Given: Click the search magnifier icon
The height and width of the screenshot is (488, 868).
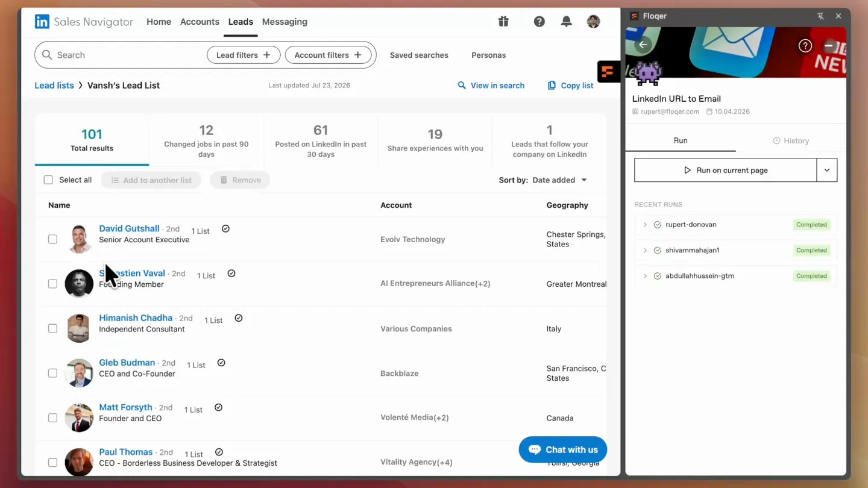Looking at the screenshot, I should 47,55.
